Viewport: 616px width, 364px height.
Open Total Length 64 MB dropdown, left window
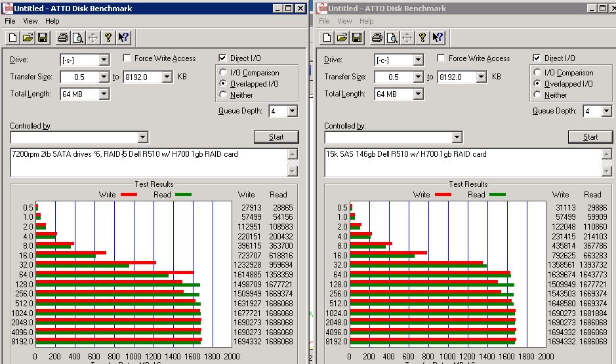tap(104, 94)
